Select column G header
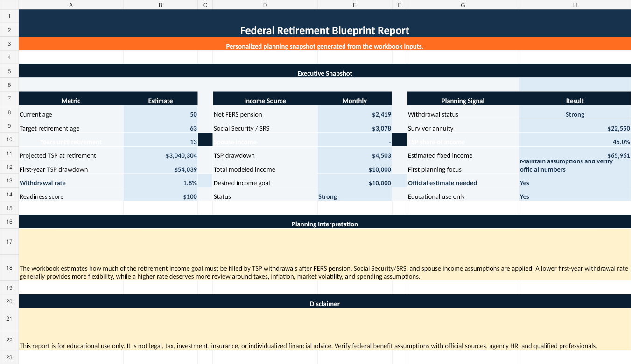The width and height of the screenshot is (631, 364). pyautogui.click(x=463, y=5)
